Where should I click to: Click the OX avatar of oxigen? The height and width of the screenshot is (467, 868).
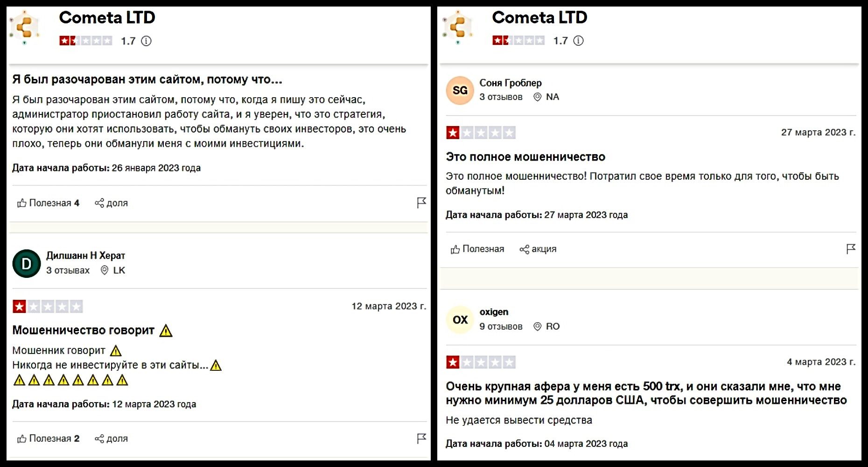click(460, 320)
